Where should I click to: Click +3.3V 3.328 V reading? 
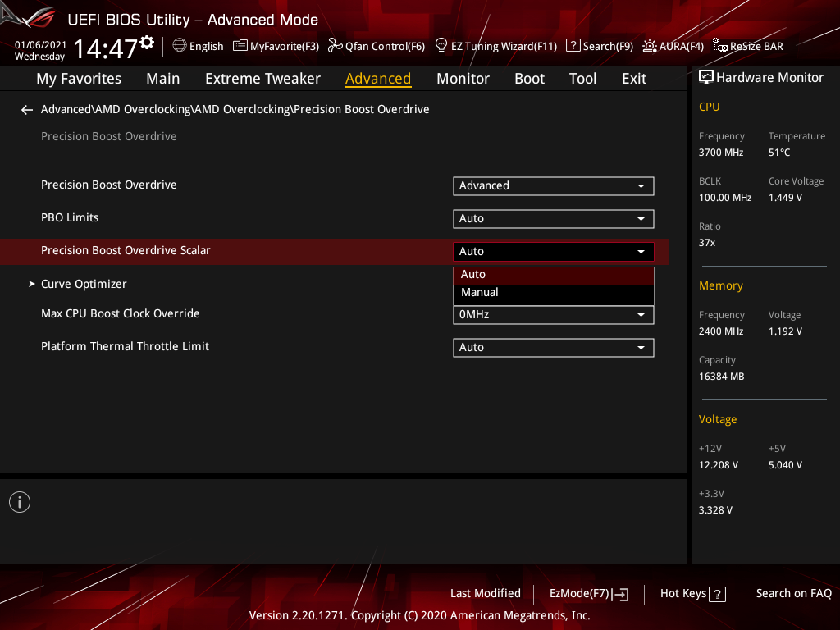tap(715, 510)
